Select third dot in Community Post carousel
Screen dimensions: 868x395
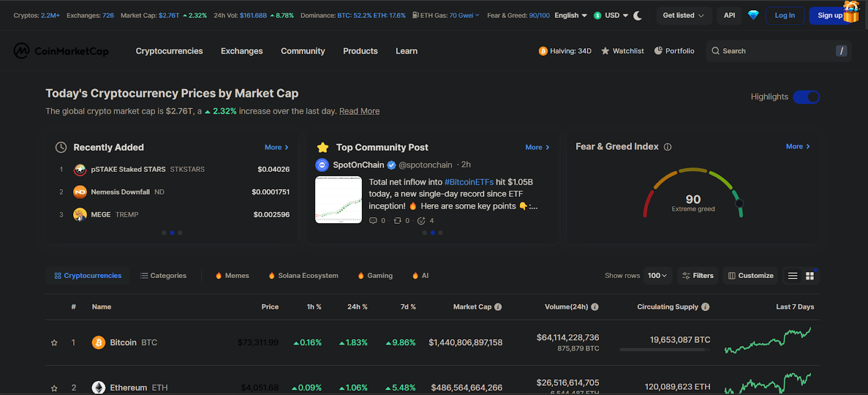[441, 233]
